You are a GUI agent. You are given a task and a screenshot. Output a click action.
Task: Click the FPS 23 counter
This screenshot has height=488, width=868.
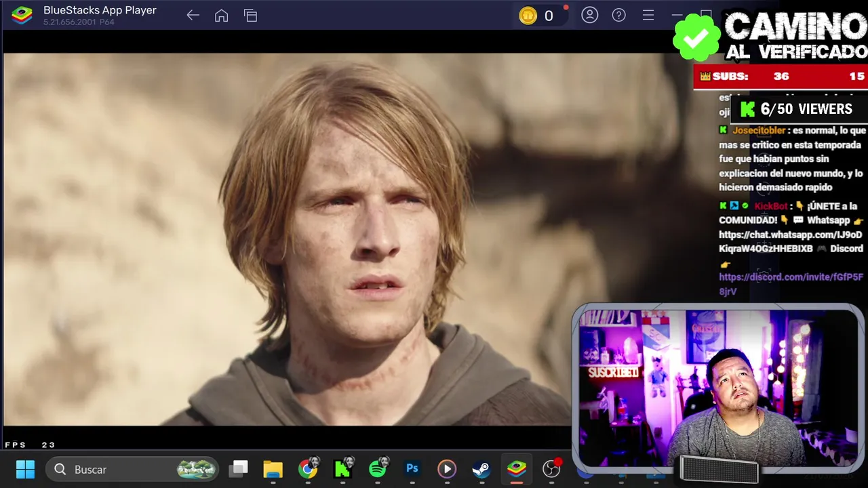coord(30,445)
